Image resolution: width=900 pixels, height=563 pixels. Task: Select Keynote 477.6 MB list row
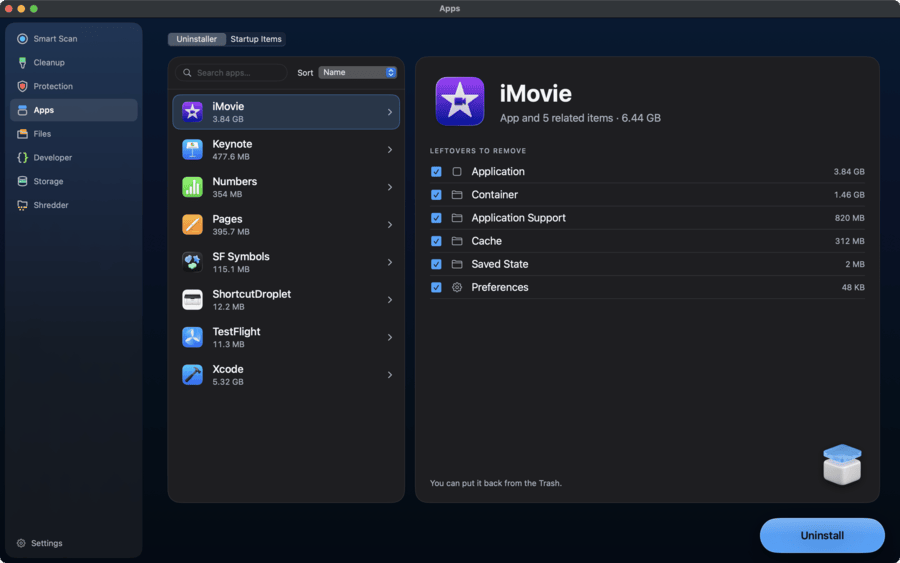point(286,150)
